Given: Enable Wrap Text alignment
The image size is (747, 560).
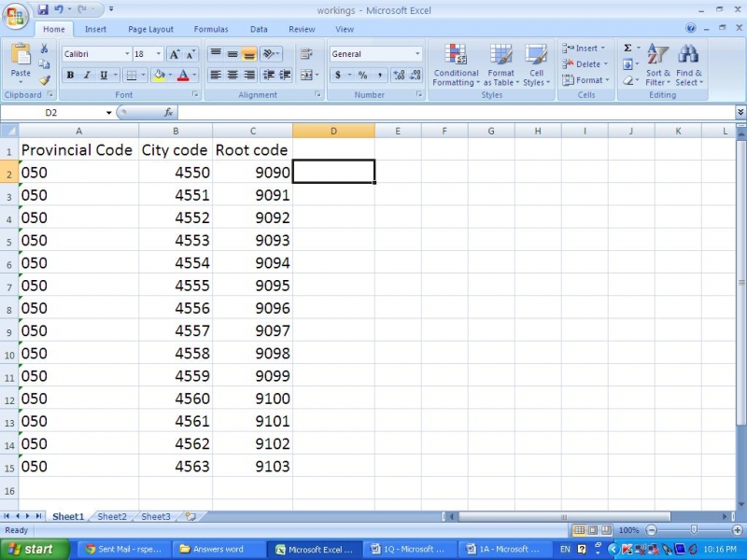Looking at the screenshot, I should pyautogui.click(x=307, y=53).
